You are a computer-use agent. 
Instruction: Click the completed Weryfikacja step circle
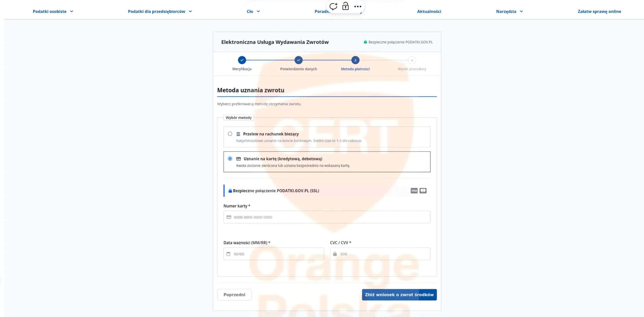(x=242, y=60)
